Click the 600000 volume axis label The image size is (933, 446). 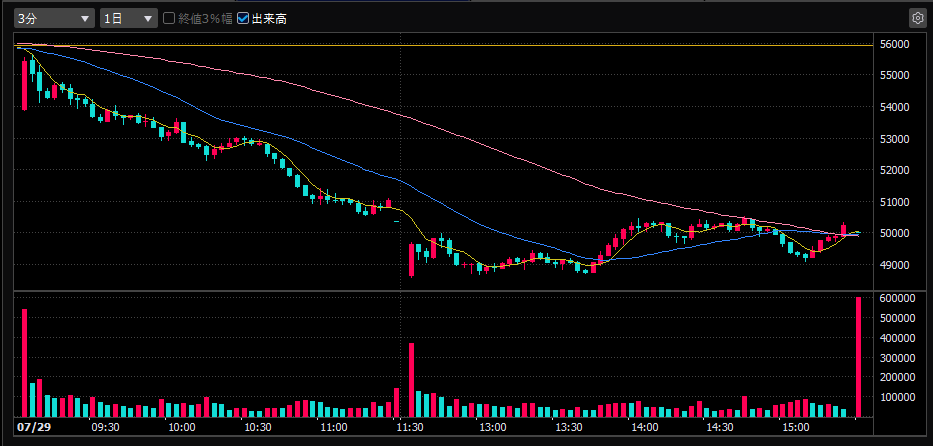coord(896,298)
